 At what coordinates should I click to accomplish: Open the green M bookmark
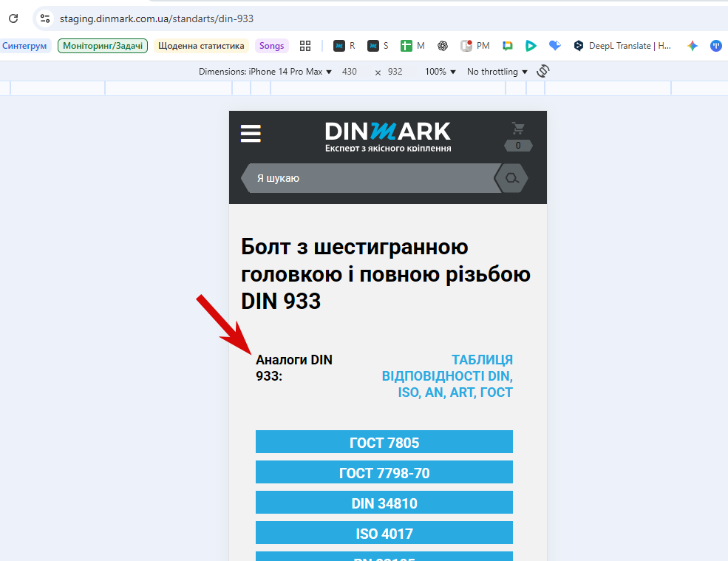(x=412, y=46)
